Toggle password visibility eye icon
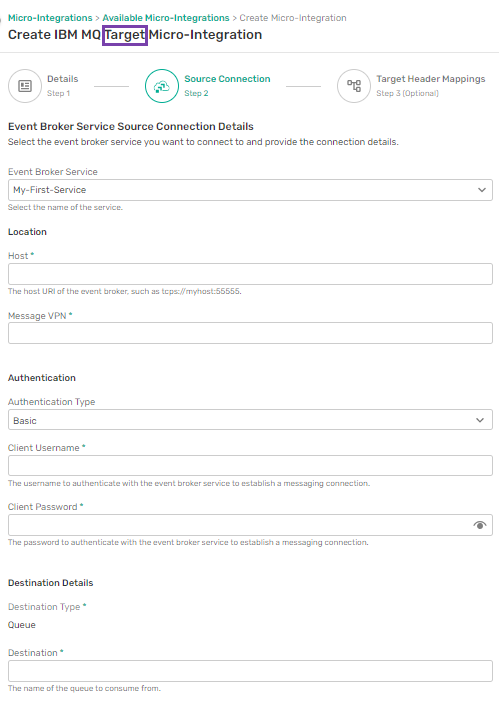This screenshot has width=499, height=704. pos(480,525)
